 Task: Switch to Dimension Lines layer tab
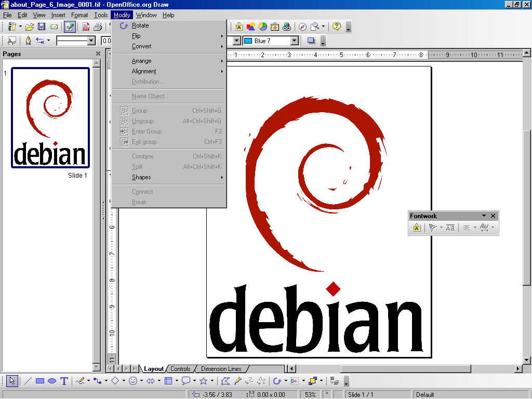[x=221, y=369]
